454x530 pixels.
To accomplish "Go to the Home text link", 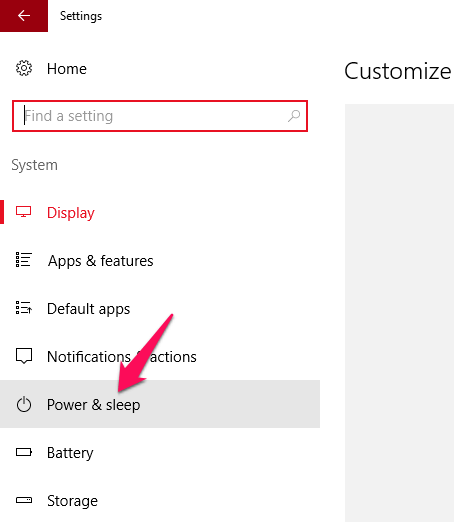I will tap(67, 69).
